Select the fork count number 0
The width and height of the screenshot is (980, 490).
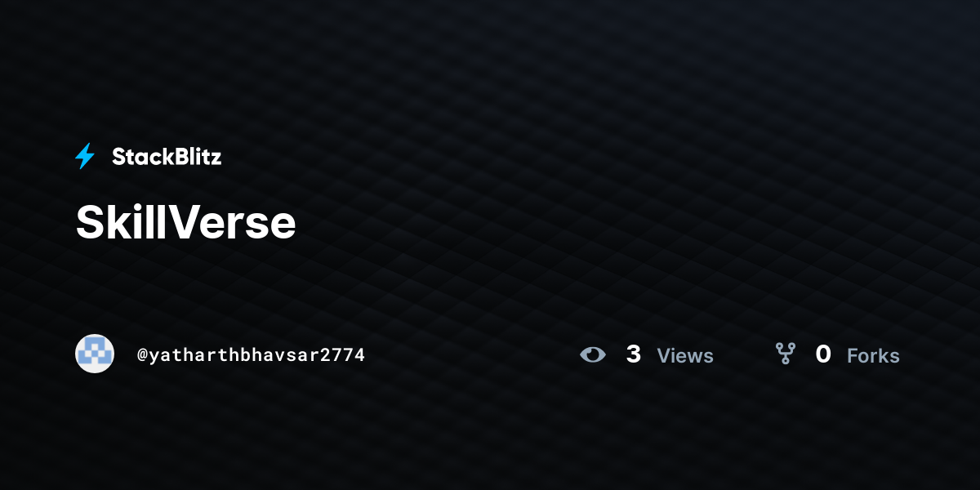823,354
